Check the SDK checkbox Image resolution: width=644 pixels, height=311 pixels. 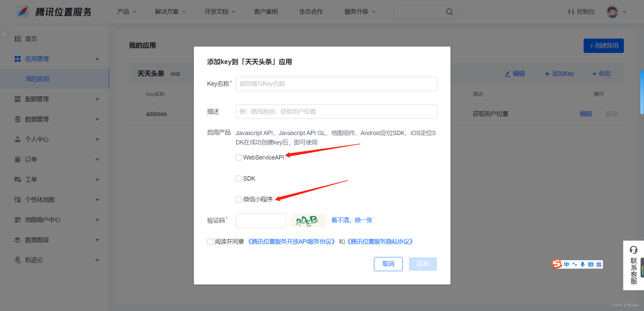pos(238,179)
